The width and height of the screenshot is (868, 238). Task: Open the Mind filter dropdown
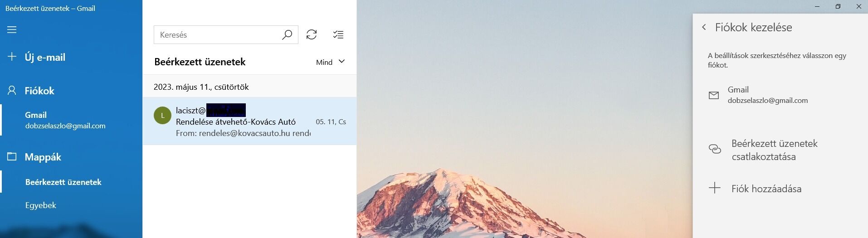point(330,62)
